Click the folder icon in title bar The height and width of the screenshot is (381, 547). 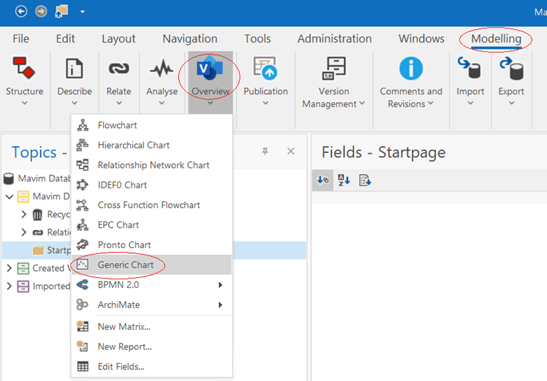pyautogui.click(x=62, y=12)
